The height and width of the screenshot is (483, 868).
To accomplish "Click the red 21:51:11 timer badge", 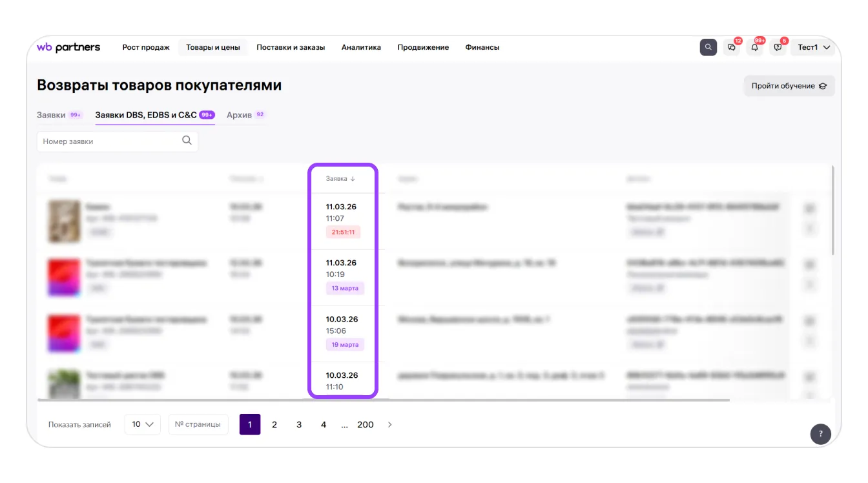I will coord(343,232).
